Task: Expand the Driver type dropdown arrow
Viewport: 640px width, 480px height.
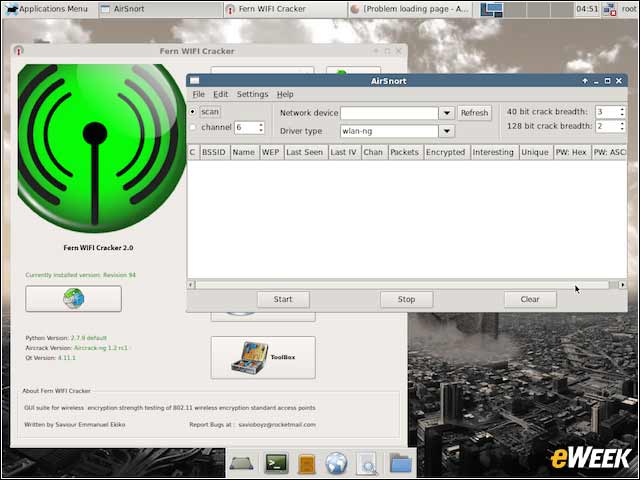Action: 447,131
